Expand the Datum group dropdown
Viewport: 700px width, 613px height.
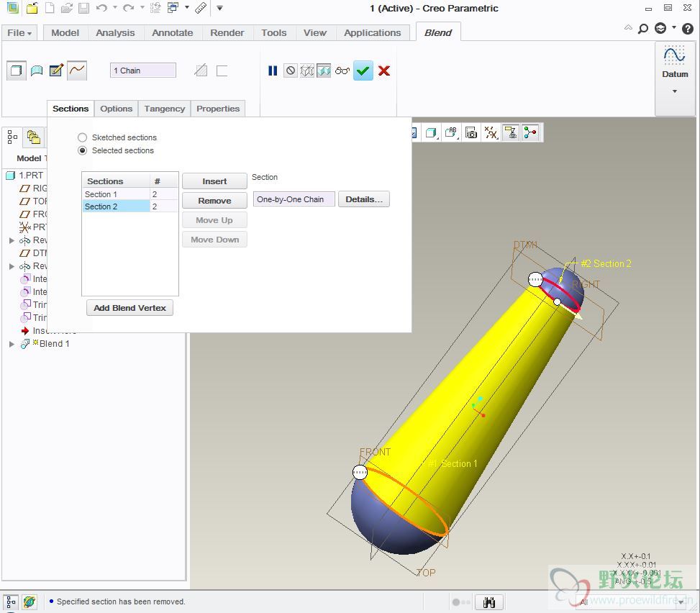pos(675,91)
